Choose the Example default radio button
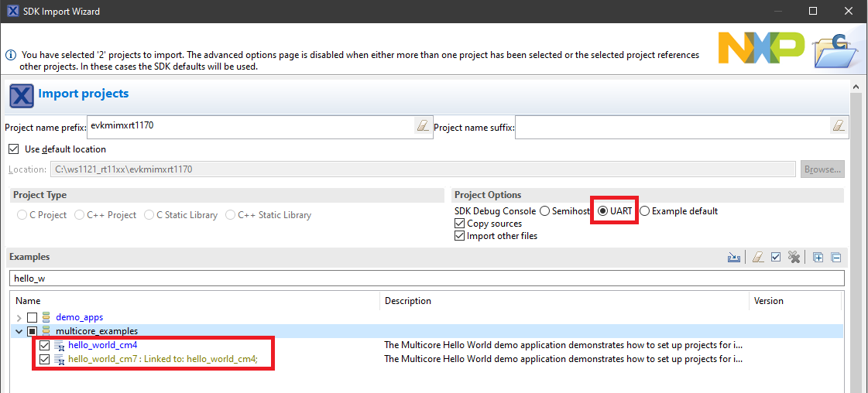The width and height of the screenshot is (868, 393). tap(645, 211)
